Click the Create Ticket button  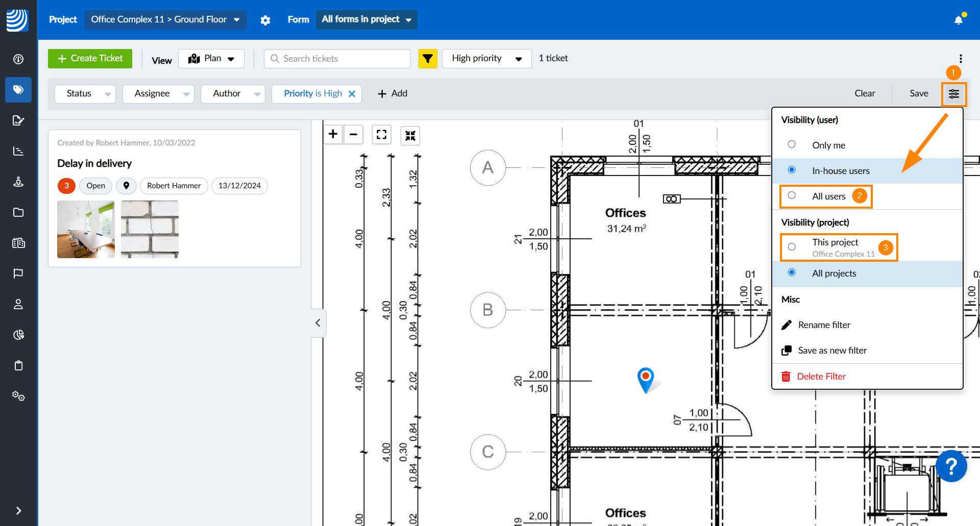point(90,59)
